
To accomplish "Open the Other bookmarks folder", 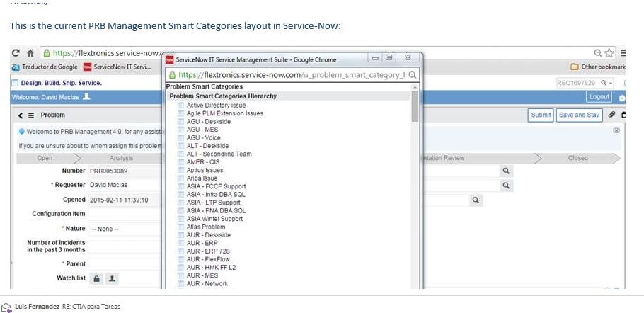I will (x=598, y=67).
